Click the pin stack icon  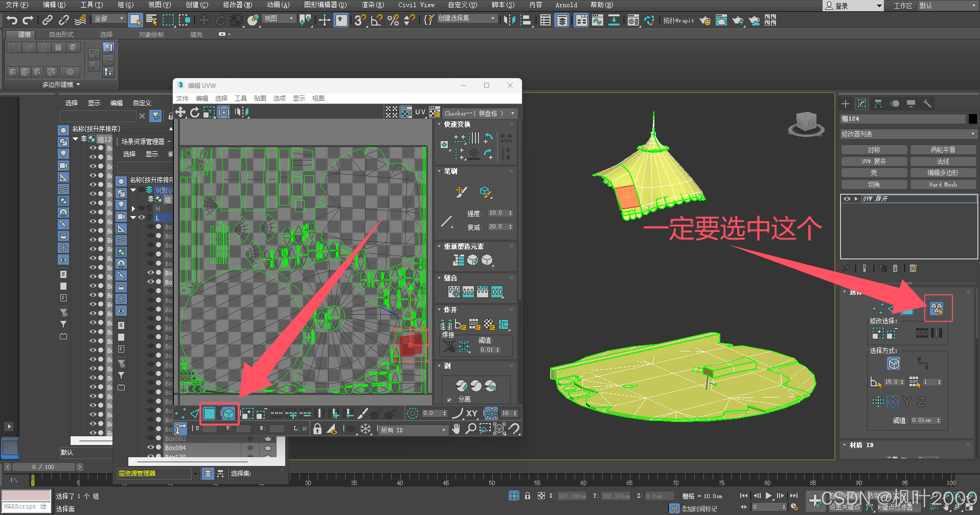point(847,268)
